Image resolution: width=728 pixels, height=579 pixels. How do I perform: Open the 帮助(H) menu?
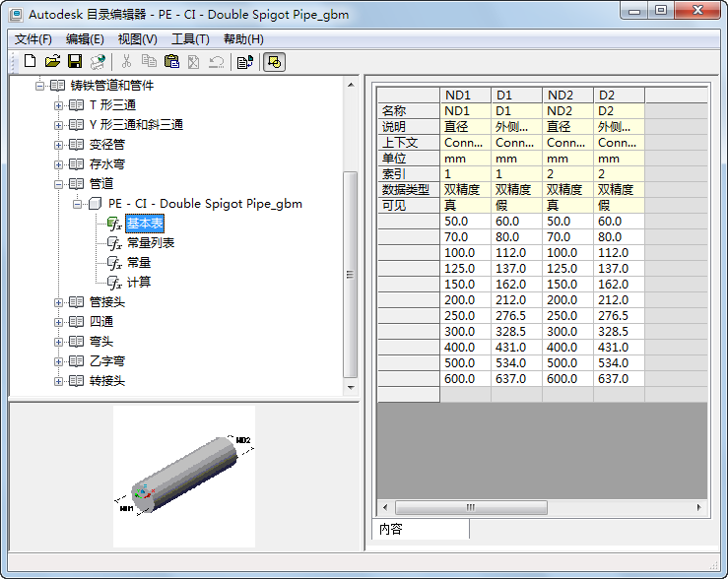pyautogui.click(x=243, y=39)
